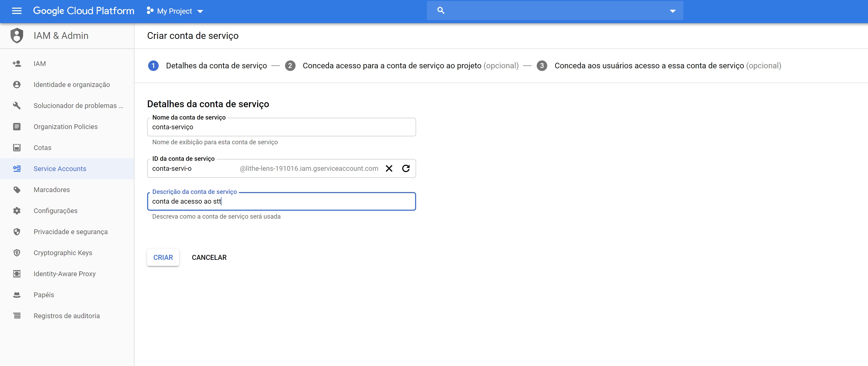Open Marcadores section
This screenshot has height=366, width=868.
pyautogui.click(x=67, y=190)
